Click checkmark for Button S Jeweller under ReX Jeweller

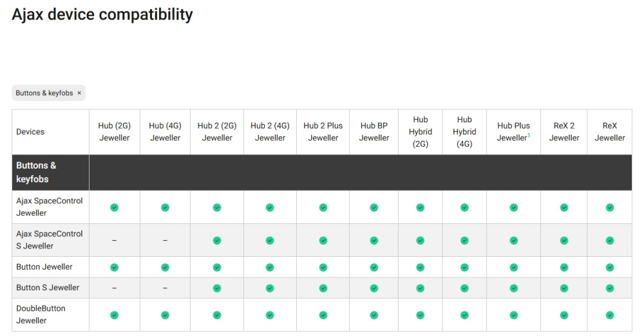[610, 288]
